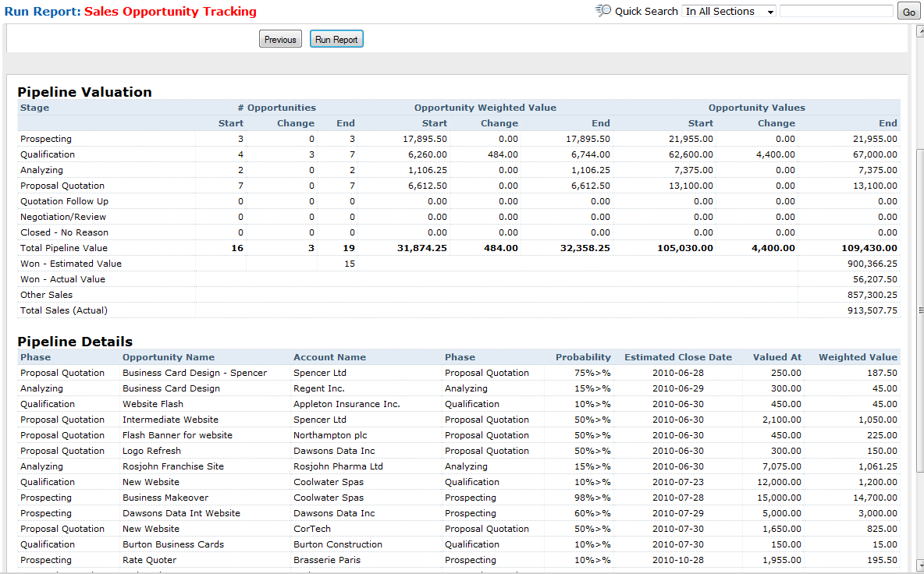The image size is (924, 574).
Task: Click the Opportunity Weighted Value column header
Action: [485, 108]
